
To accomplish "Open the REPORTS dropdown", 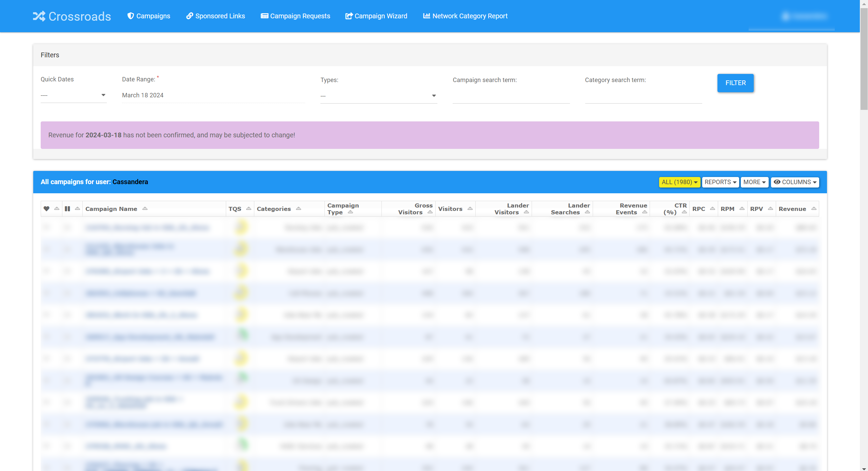I will [x=720, y=182].
